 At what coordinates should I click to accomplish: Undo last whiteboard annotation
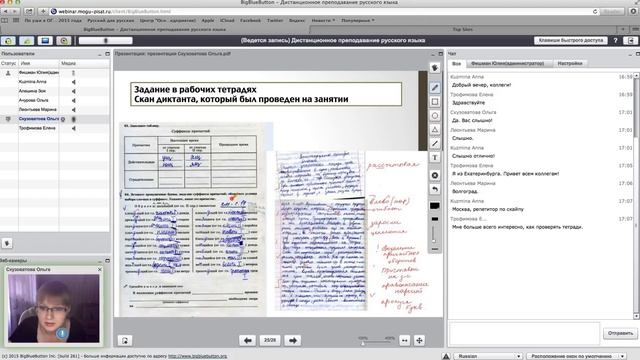(435, 189)
